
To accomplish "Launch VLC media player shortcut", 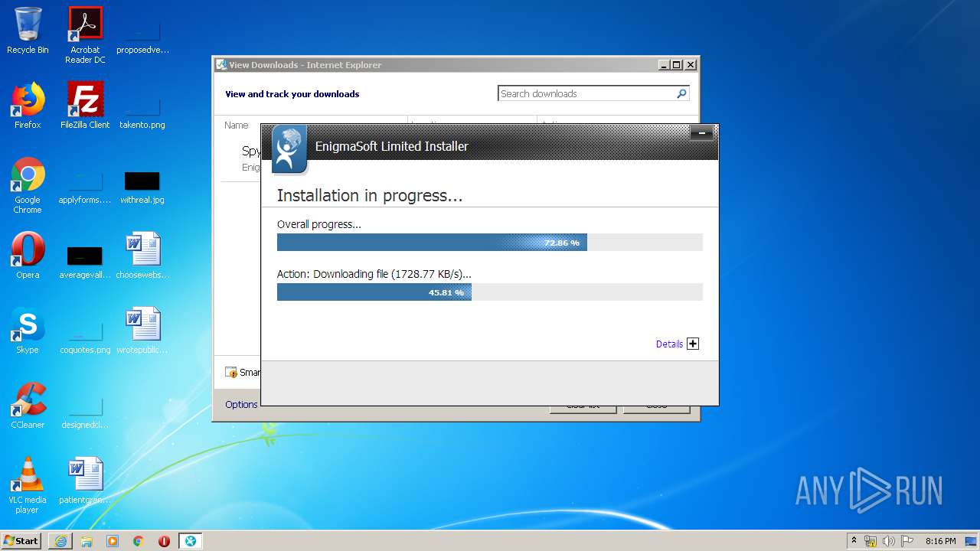I will click(28, 485).
